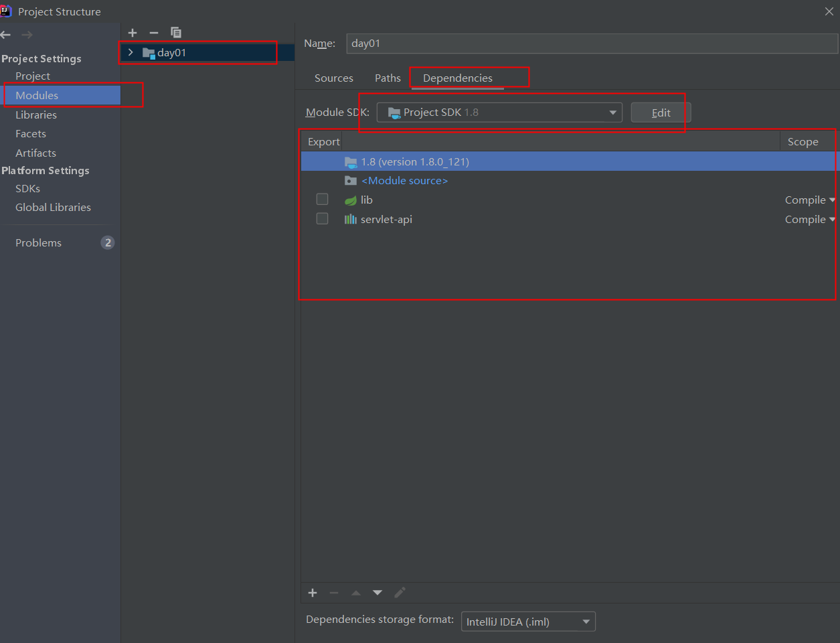Add a new module with plus icon
This screenshot has height=643, width=840.
(x=133, y=33)
